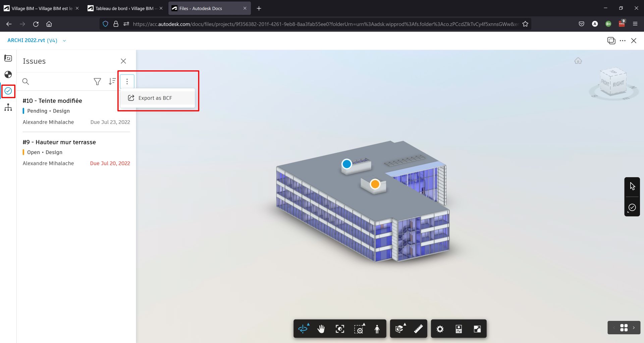Image resolution: width=644 pixels, height=343 pixels.
Task: Toggle the create issue pin tool
Action: [x=632, y=208]
